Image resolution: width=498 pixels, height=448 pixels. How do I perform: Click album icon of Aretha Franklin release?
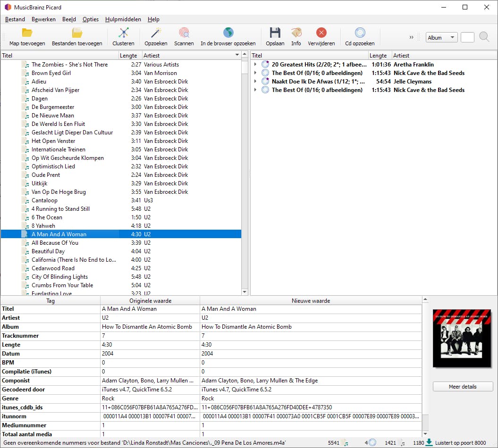click(265, 65)
